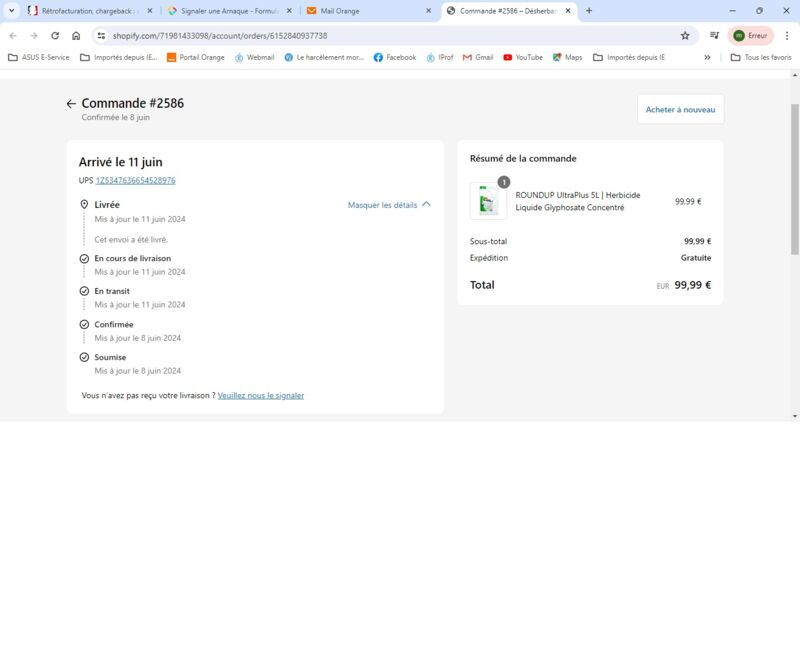This screenshot has height=664, width=800.
Task: Open the tab search dropdown arrow
Action: [x=11, y=11]
